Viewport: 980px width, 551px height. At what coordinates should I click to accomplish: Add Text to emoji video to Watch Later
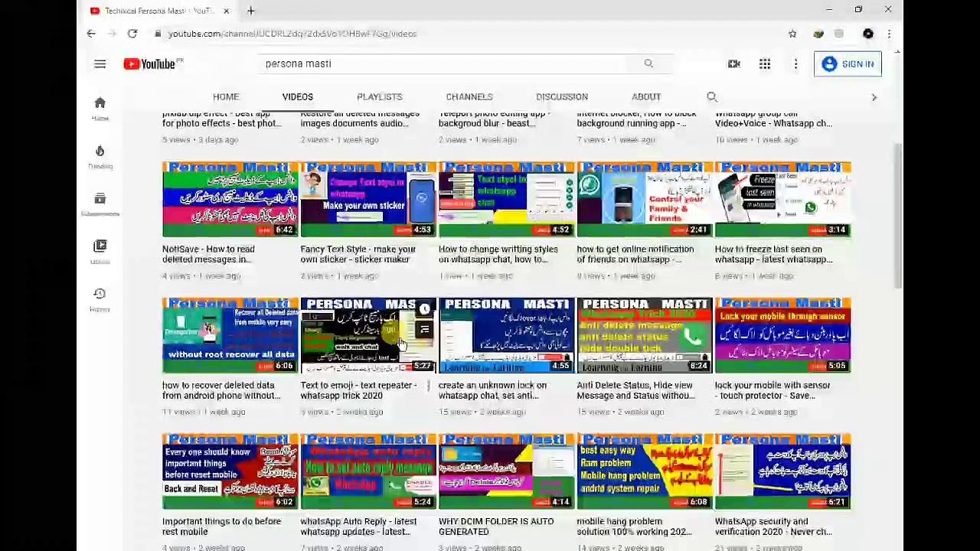click(424, 309)
